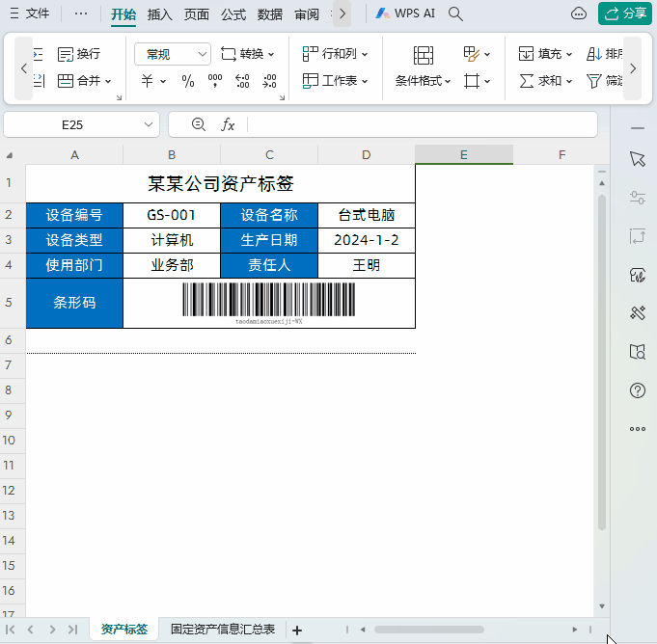657x644 pixels.
Task: Show more ribbon tabs with the right chevron
Action: pos(342,13)
